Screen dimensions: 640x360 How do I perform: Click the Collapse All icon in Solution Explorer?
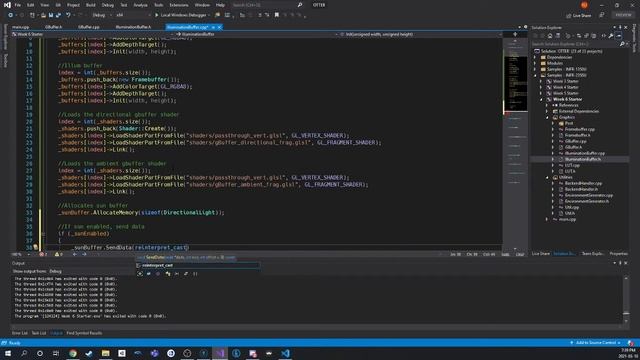point(586,36)
